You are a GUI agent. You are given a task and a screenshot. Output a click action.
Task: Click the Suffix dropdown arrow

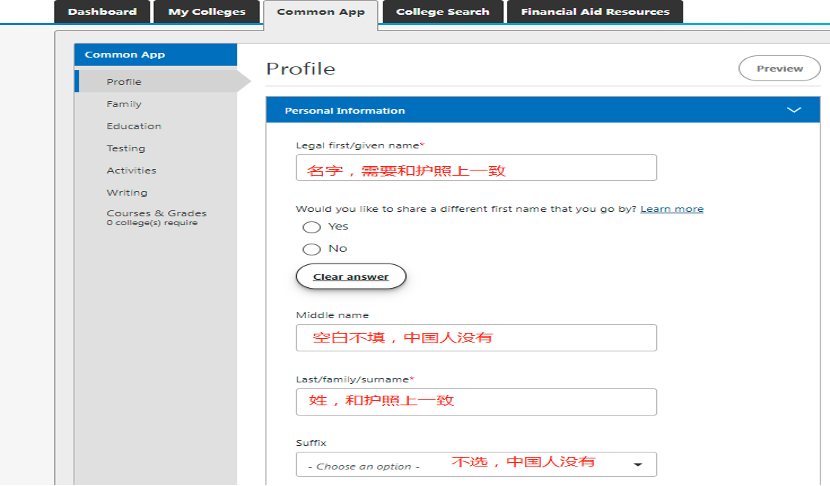638,465
